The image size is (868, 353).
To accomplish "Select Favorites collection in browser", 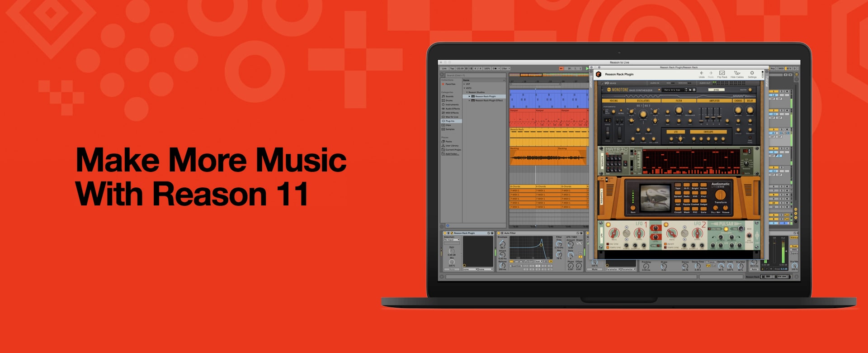I will 449,84.
